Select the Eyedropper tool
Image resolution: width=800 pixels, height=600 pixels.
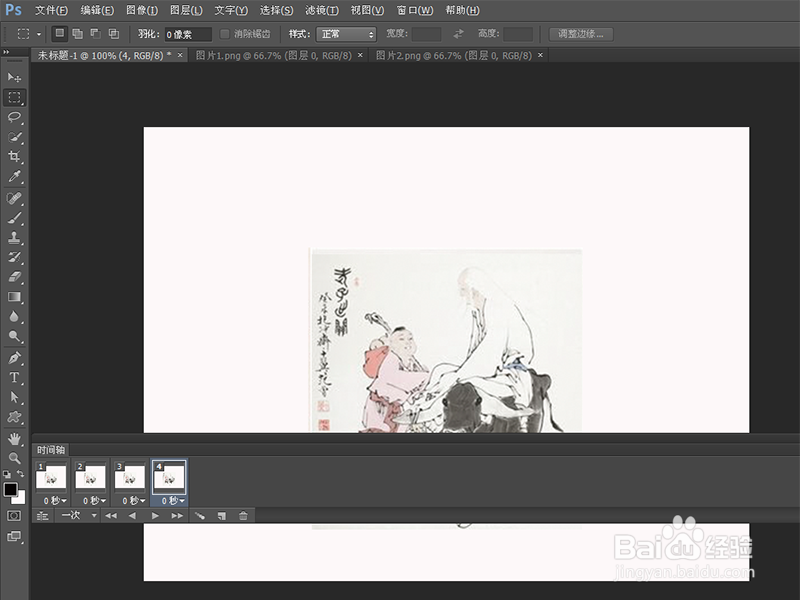pos(14,177)
